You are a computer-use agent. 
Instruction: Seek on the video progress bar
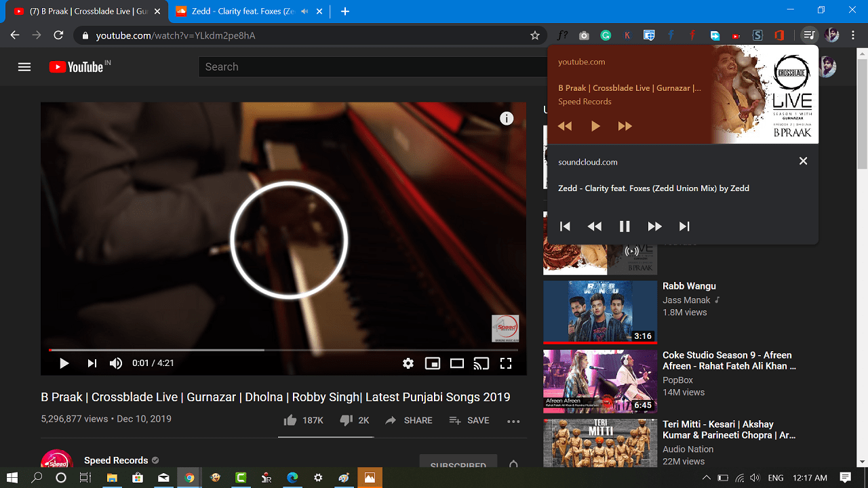[x=283, y=350]
